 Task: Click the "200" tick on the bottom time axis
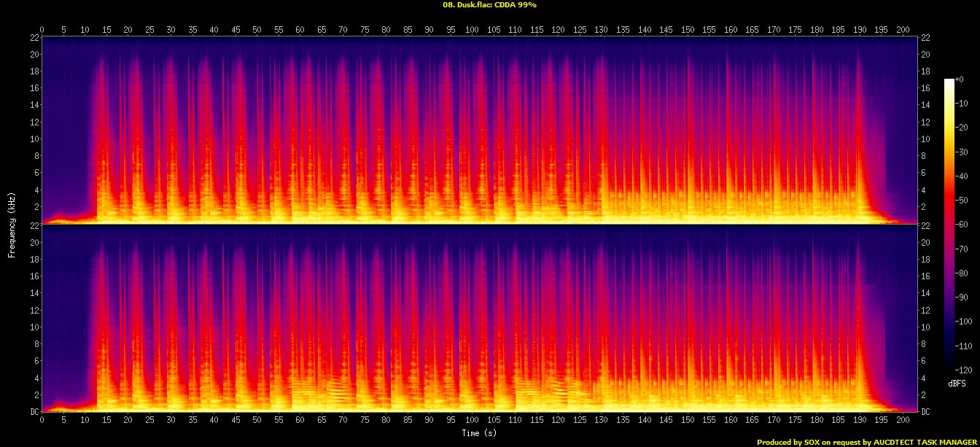[903, 421]
